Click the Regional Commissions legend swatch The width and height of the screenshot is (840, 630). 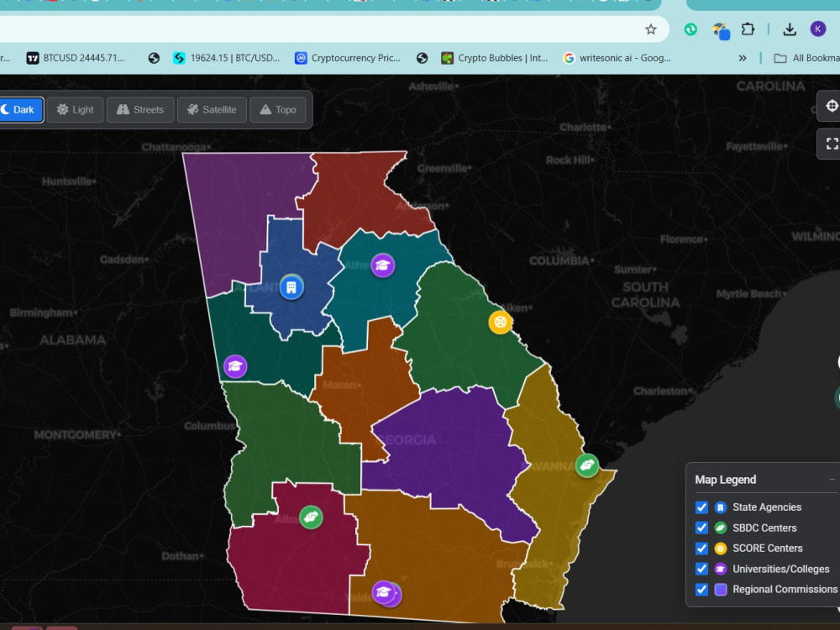[x=721, y=590]
